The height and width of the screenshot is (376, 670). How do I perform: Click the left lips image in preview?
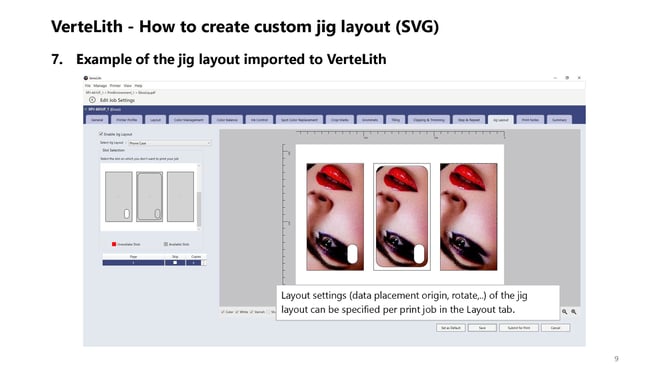tap(335, 217)
